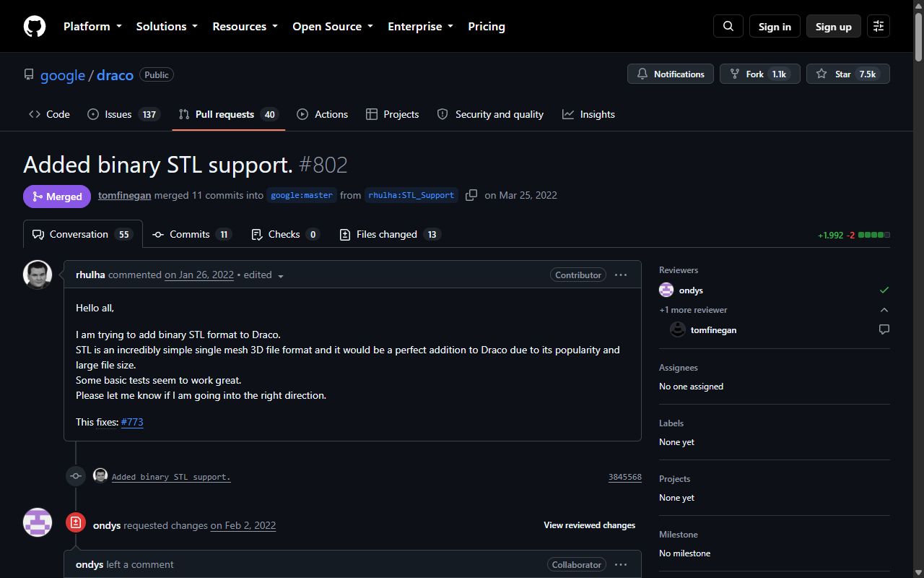Click the Notifications button

point(671,74)
